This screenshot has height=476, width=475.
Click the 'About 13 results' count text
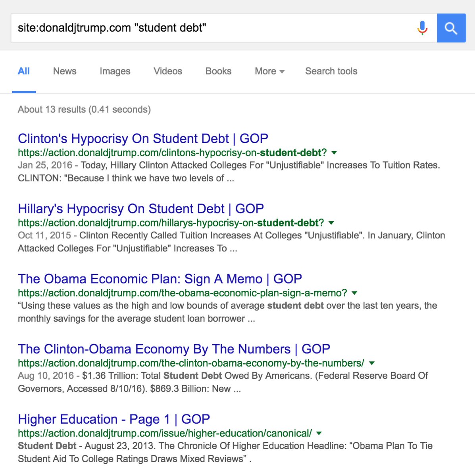(x=52, y=109)
